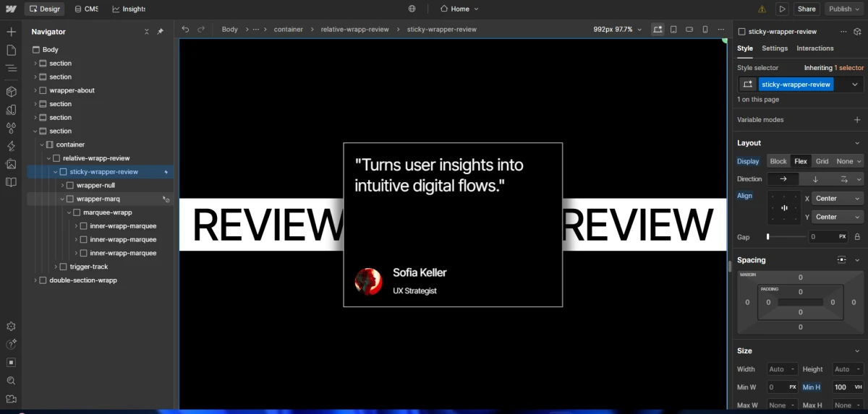Open the align X Center dropdown

click(838, 199)
